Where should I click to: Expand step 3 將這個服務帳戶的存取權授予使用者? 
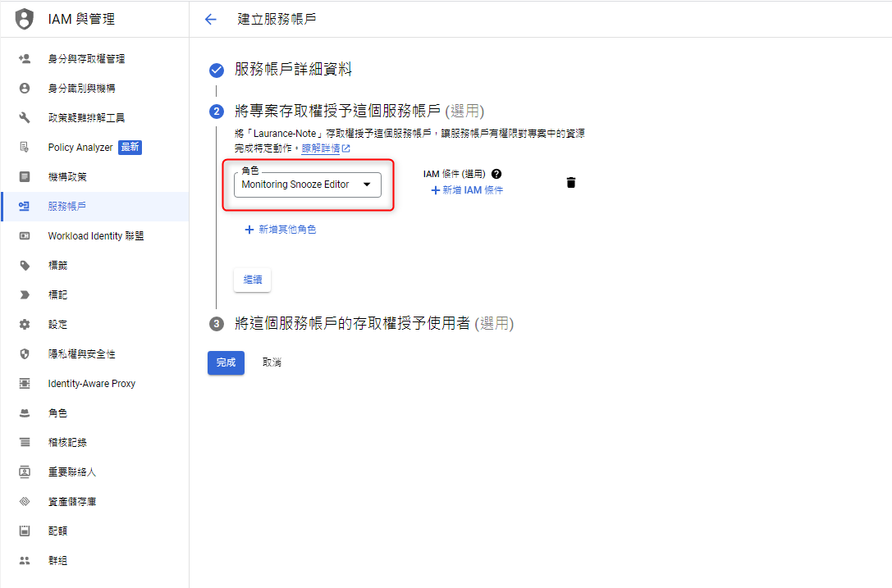point(374,324)
